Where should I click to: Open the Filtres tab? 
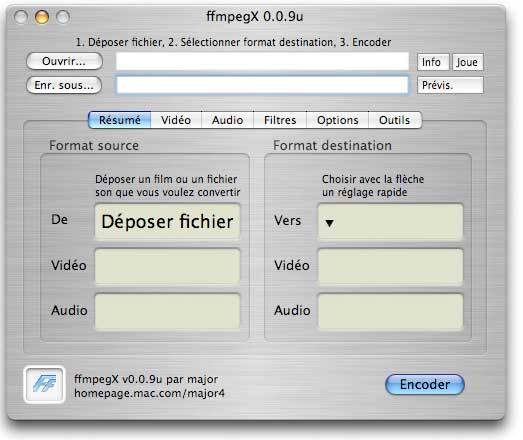point(280,120)
